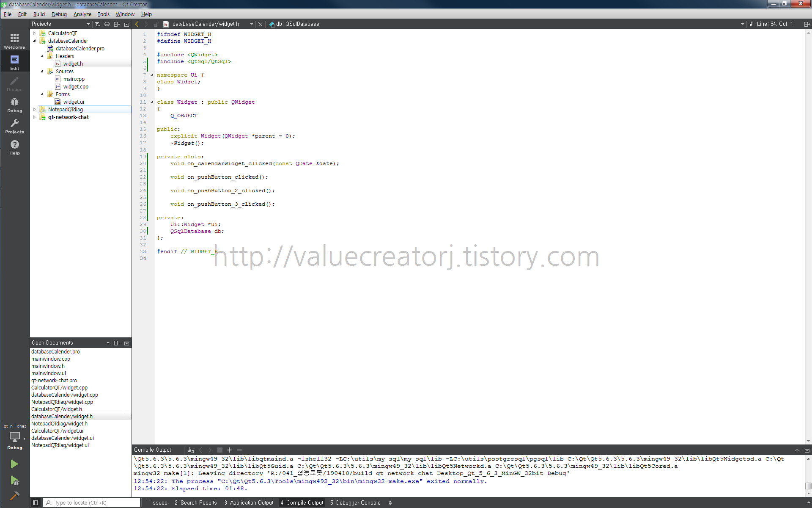Open Debug mode in sidebar

(x=14, y=105)
